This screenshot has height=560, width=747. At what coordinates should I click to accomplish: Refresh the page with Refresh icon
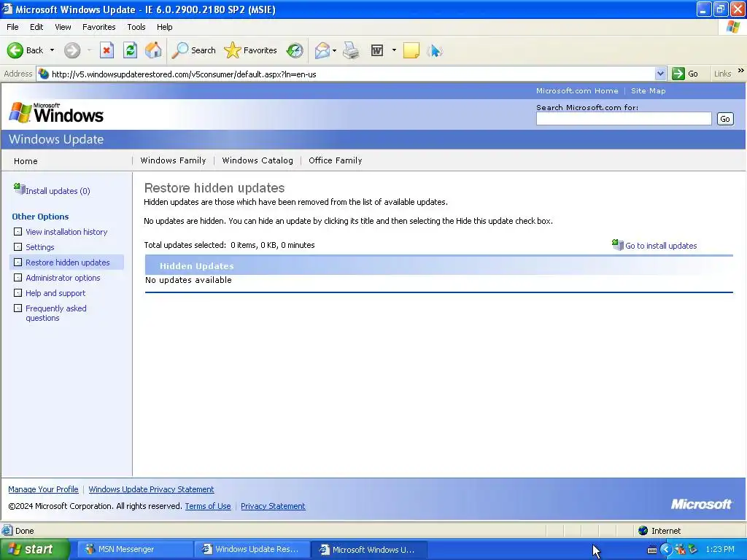pyautogui.click(x=130, y=50)
